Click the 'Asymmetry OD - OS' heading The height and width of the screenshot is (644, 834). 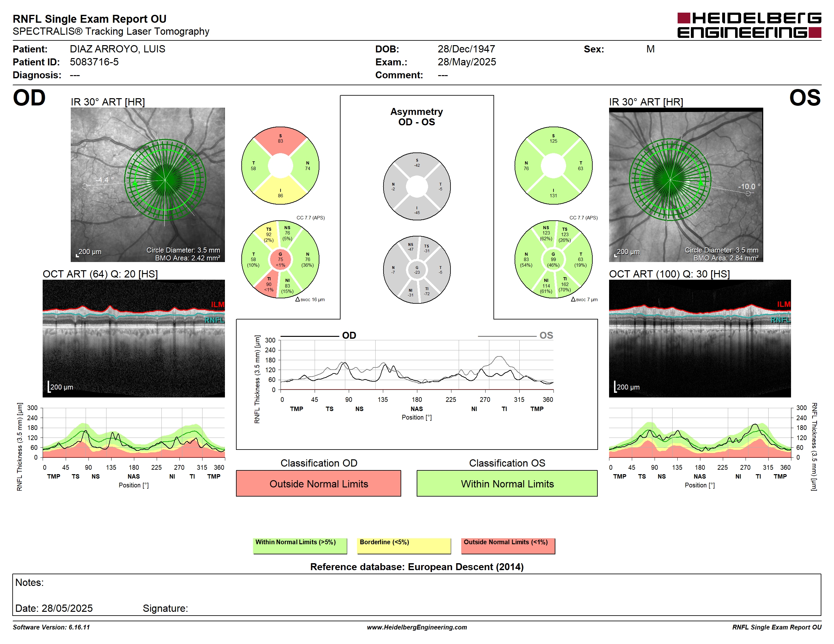pos(417,117)
